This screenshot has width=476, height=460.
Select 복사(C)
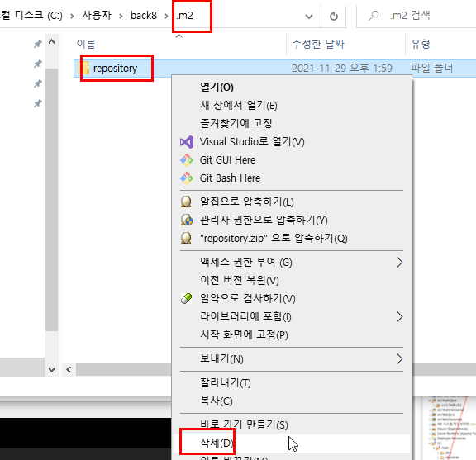(x=292, y=401)
